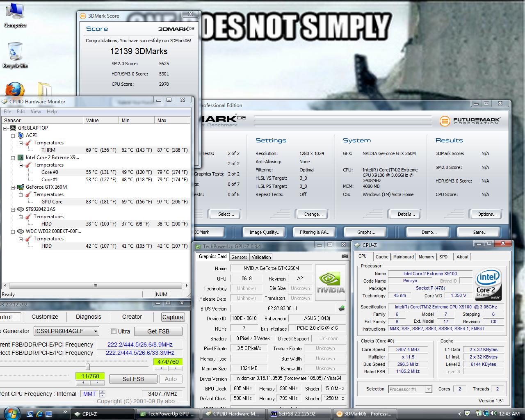
Task: Click the taskbar clock showing 12:43 AM
Action: point(509,414)
